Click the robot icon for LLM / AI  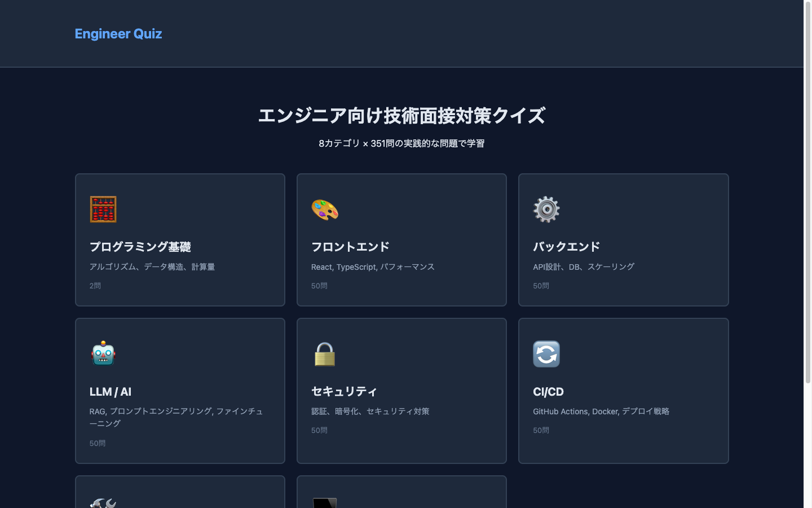pyautogui.click(x=103, y=354)
